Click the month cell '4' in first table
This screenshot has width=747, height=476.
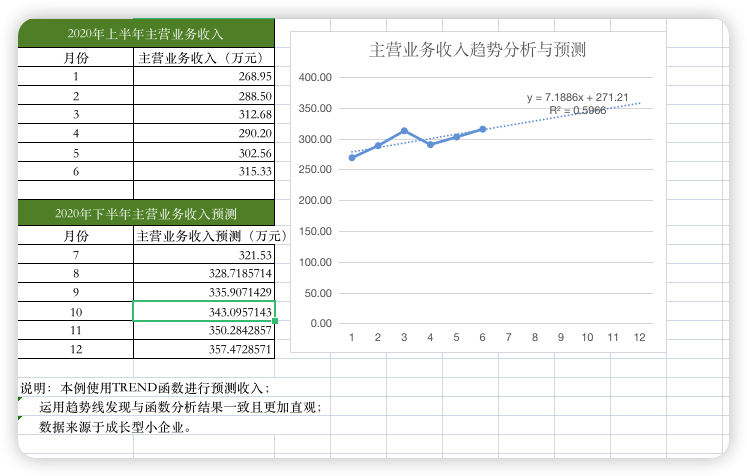click(x=76, y=133)
